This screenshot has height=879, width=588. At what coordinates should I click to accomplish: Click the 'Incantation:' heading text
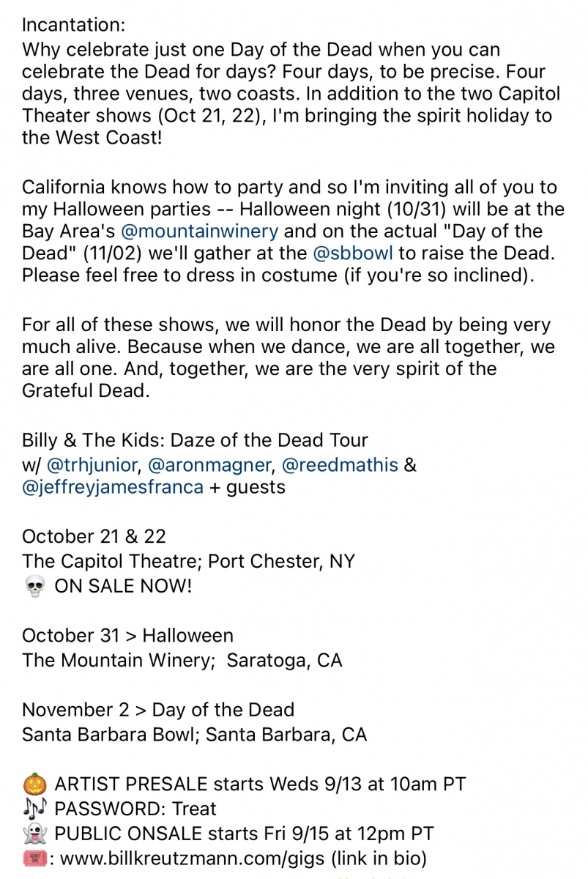(x=74, y=25)
